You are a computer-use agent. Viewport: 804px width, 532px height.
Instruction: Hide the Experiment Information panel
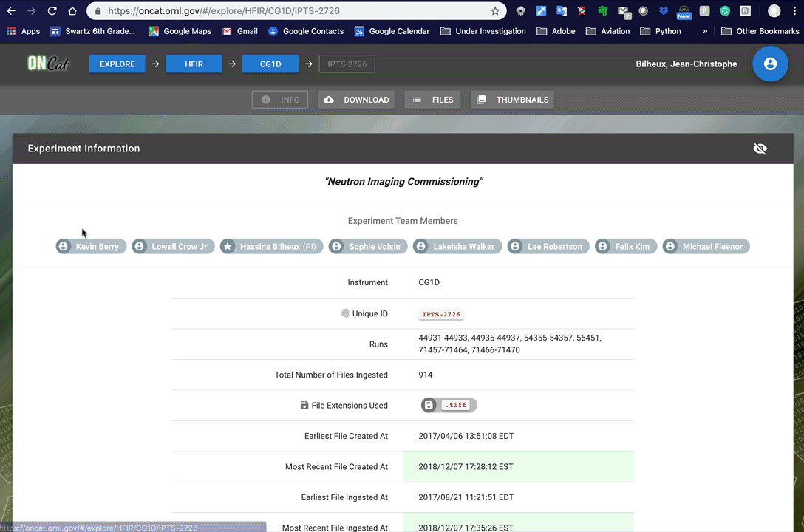click(760, 149)
